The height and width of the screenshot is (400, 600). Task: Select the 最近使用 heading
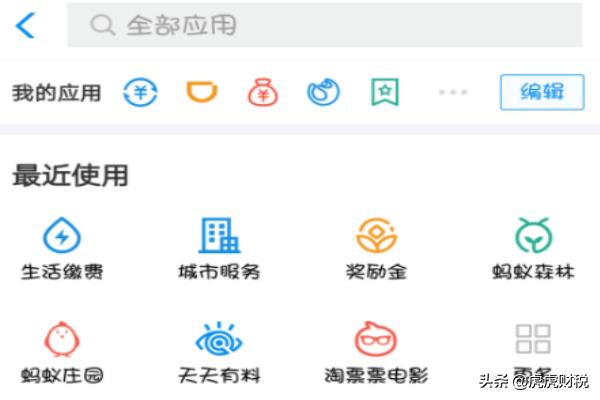coord(70,175)
